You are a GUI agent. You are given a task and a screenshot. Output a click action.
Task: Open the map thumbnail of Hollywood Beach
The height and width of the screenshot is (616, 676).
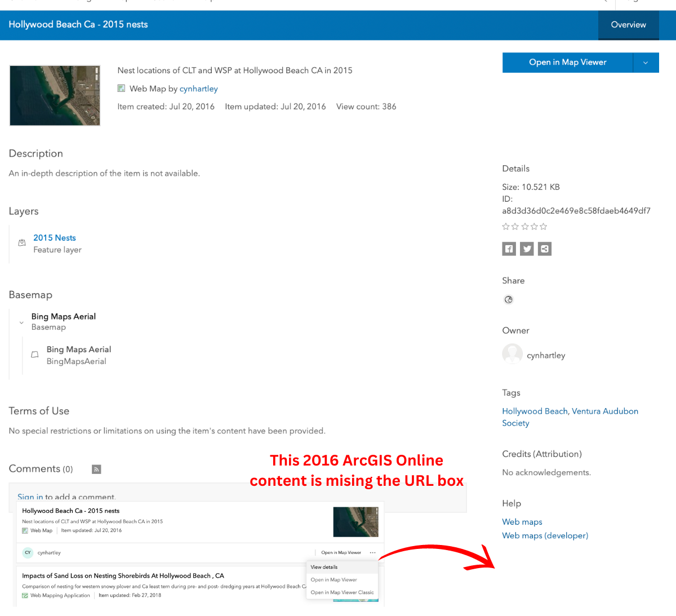(55, 95)
